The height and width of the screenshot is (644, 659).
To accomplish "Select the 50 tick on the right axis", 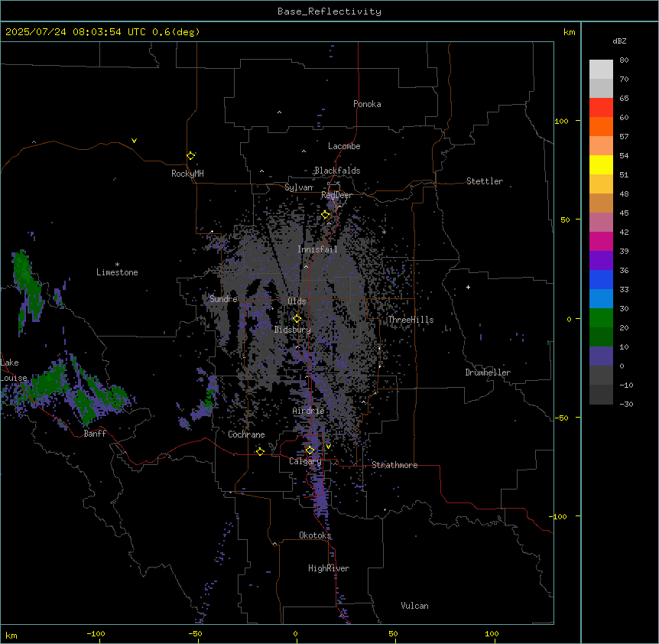I will 565,220.
